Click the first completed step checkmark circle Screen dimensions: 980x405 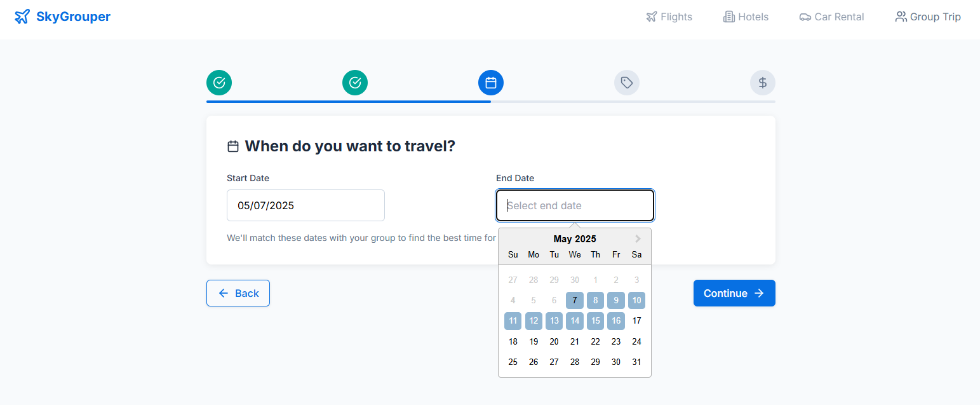coord(219,83)
